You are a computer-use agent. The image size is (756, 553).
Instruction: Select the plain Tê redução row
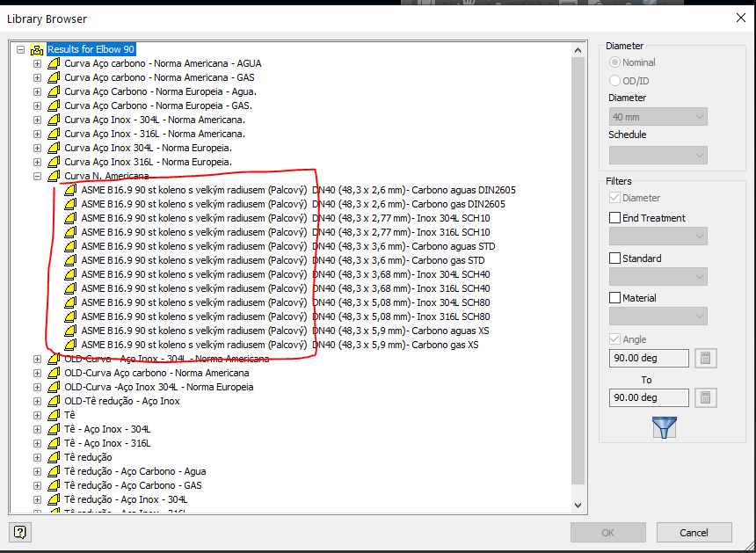[88, 457]
